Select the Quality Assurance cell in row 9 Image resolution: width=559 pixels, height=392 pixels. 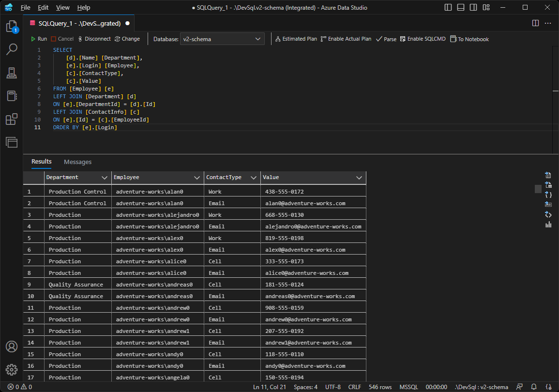[x=78, y=285]
